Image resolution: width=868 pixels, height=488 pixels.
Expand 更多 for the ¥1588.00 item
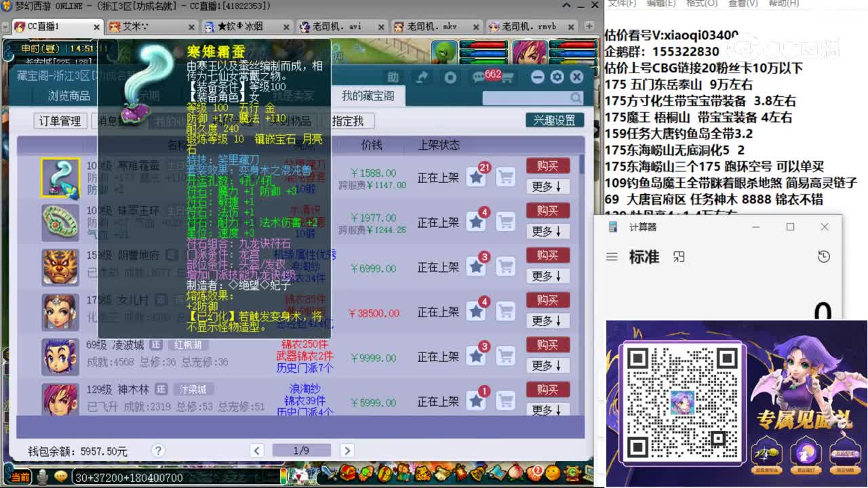(547, 186)
